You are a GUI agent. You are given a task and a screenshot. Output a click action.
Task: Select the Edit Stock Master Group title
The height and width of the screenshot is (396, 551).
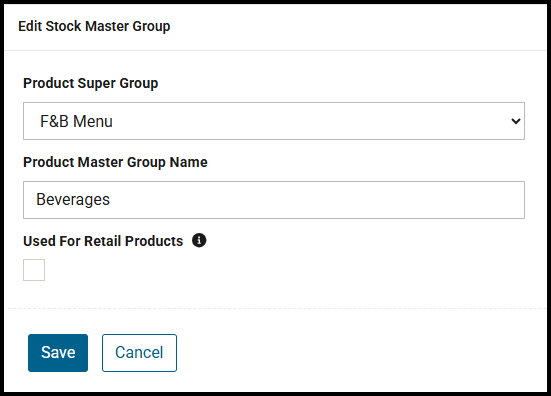pyautogui.click(x=94, y=26)
